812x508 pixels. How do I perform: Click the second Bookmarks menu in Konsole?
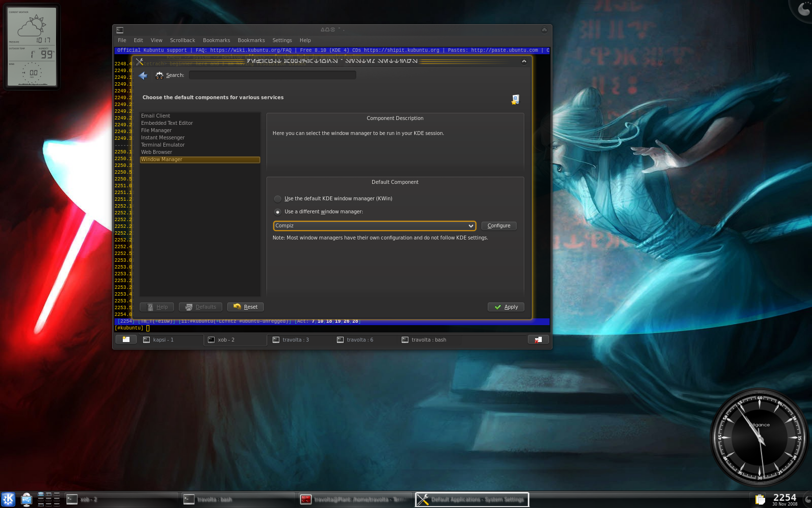tap(251, 41)
